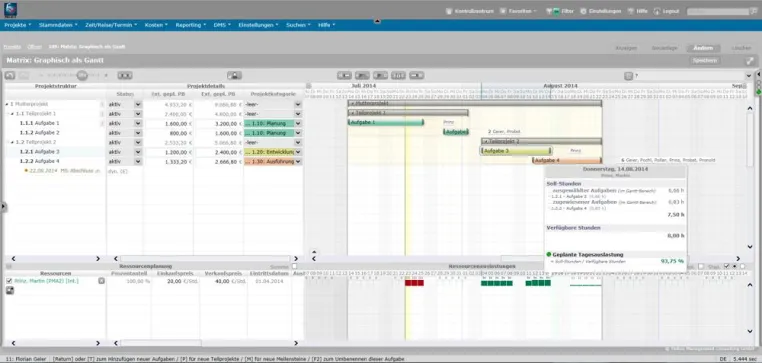Click the 1.600,00 € cell of Aufgabe 1

169,123
